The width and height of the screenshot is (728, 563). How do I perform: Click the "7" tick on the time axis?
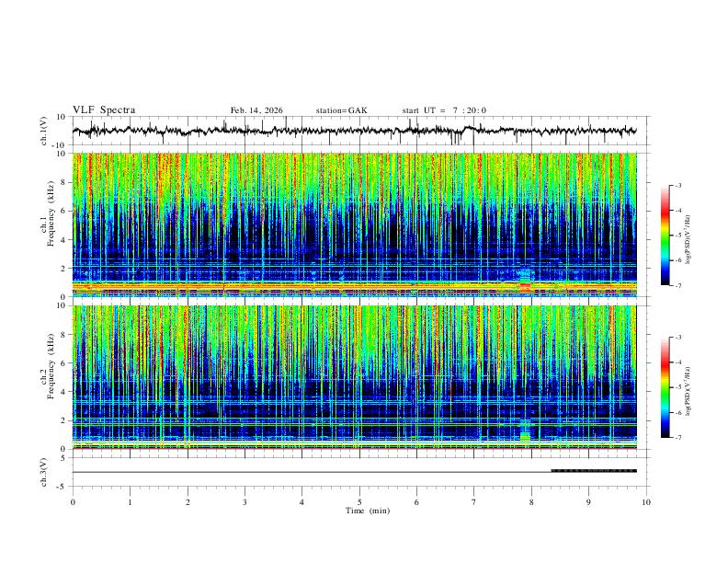473,502
